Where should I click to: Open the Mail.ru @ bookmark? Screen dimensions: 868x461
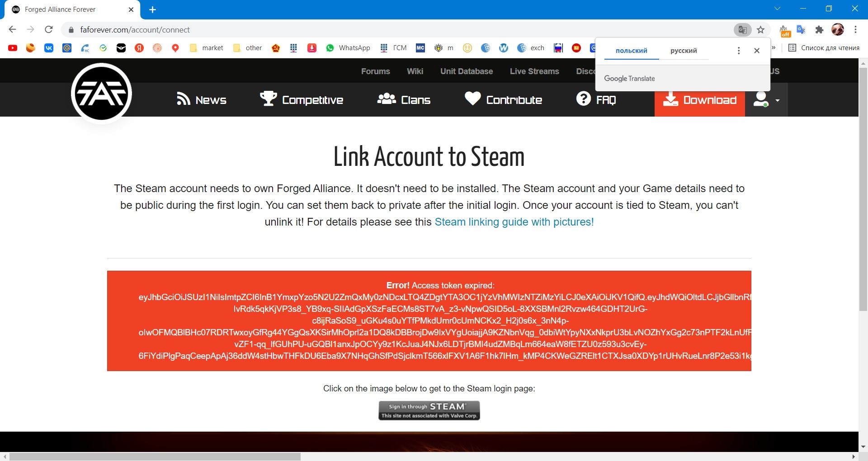click(x=67, y=48)
